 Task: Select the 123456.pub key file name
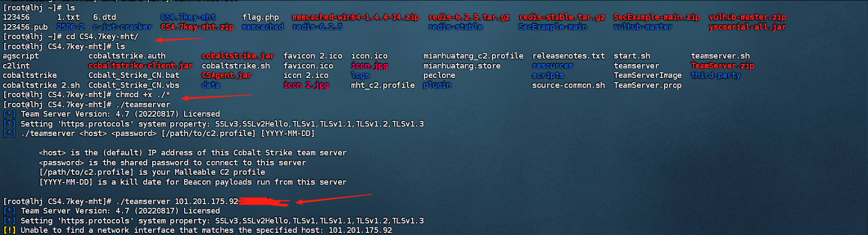click(25, 27)
